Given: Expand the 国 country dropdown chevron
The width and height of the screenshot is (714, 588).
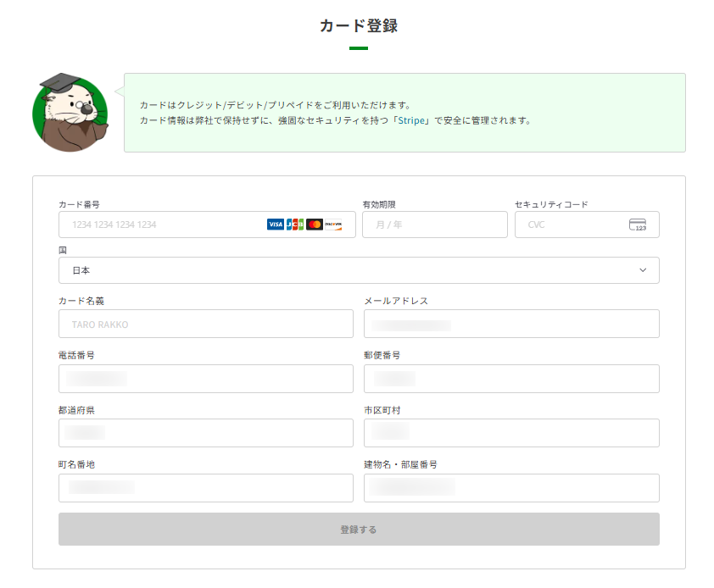Looking at the screenshot, I should point(643,270).
